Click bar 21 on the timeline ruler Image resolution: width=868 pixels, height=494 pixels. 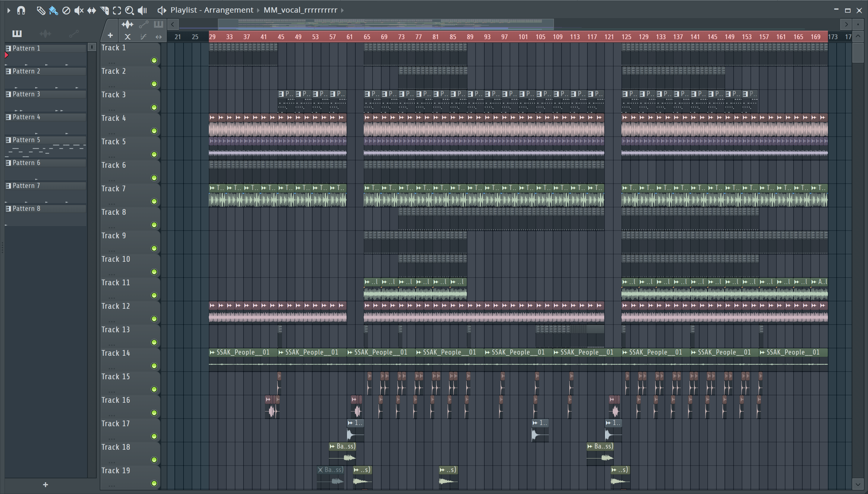coord(178,37)
